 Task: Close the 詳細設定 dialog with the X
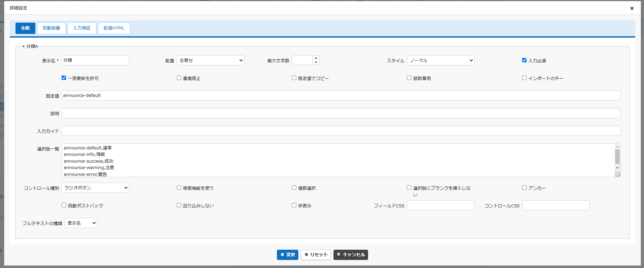coord(632,8)
